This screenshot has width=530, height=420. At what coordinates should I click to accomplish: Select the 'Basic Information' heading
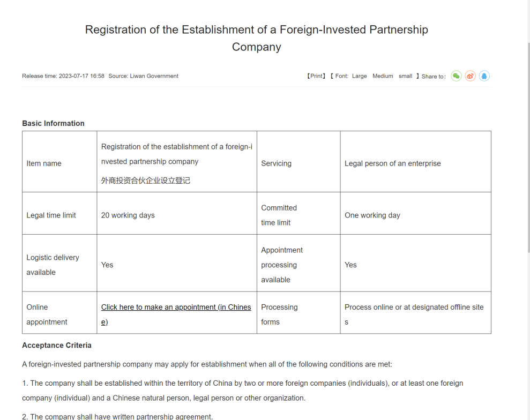point(53,123)
